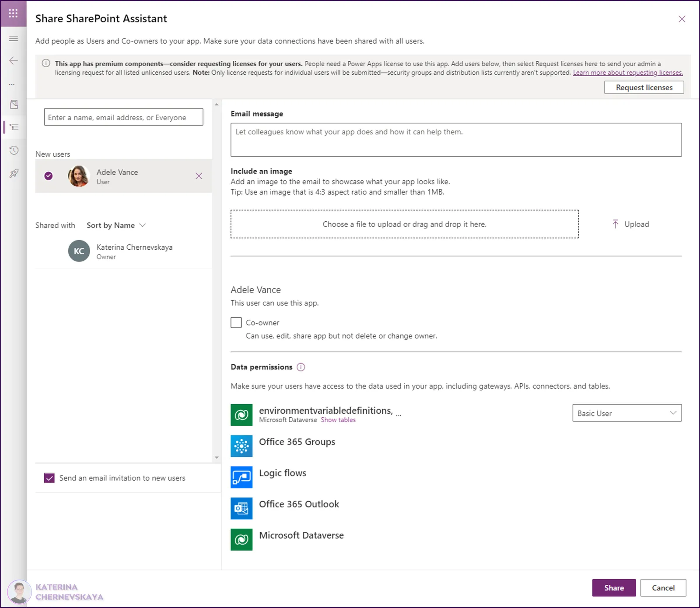Toggle the hamburger navigation menu
The image size is (700, 608).
pos(14,38)
